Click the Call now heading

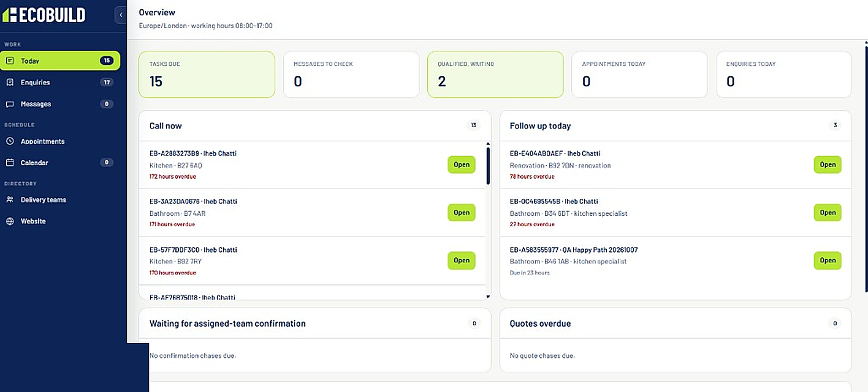click(165, 125)
